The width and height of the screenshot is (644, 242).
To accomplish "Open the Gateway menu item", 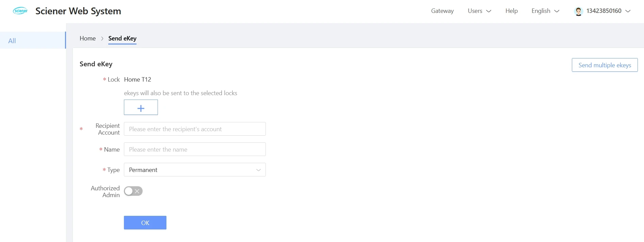I will click(x=442, y=11).
